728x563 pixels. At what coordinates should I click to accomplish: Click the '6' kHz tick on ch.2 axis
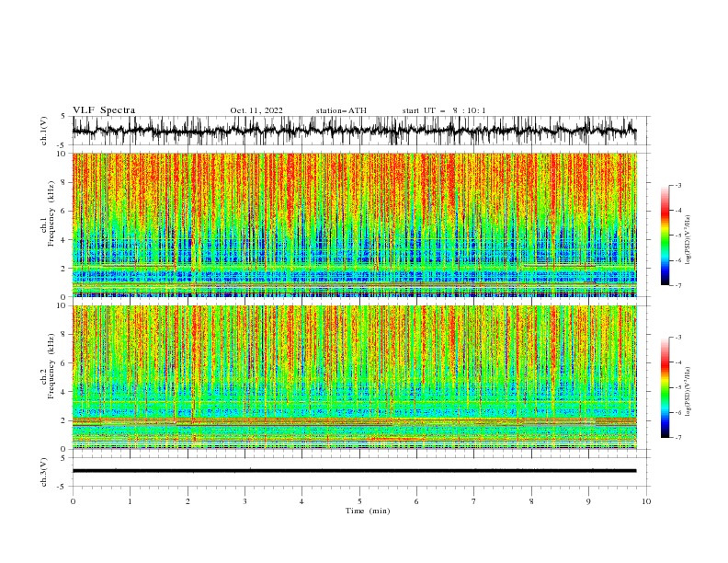click(x=64, y=363)
